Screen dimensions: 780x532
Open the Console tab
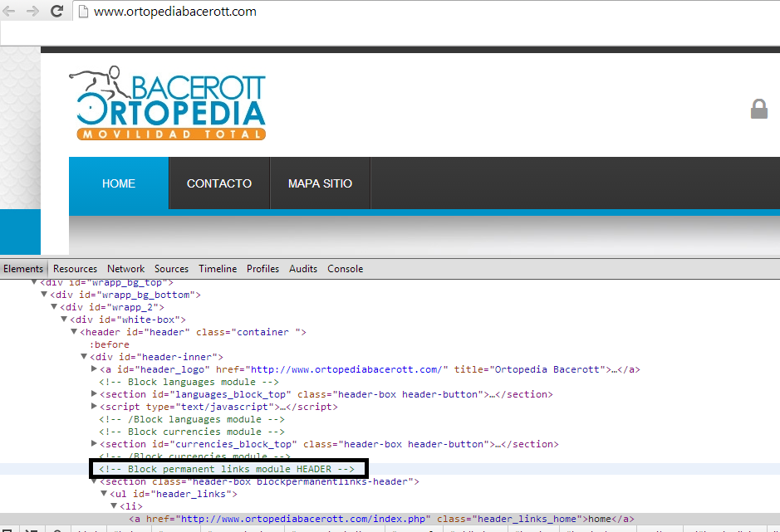click(x=345, y=269)
